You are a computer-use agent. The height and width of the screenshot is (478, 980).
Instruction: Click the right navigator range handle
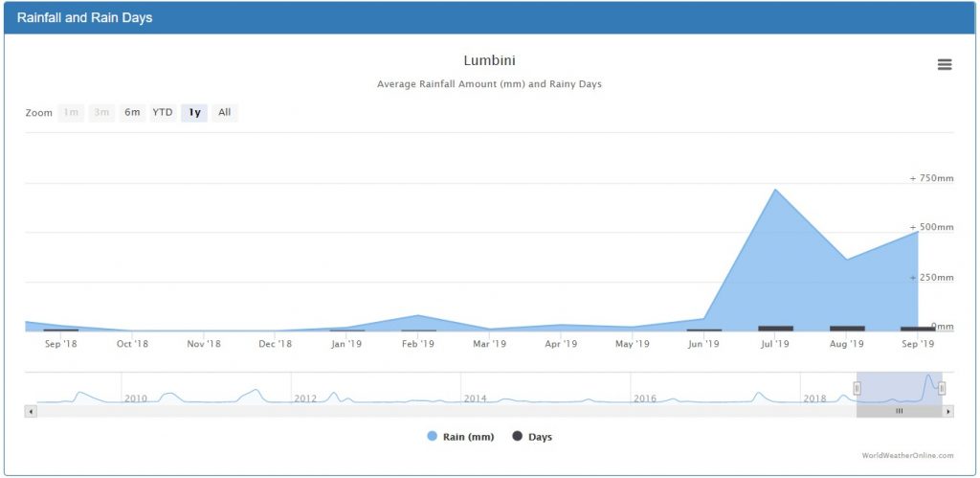(942, 388)
